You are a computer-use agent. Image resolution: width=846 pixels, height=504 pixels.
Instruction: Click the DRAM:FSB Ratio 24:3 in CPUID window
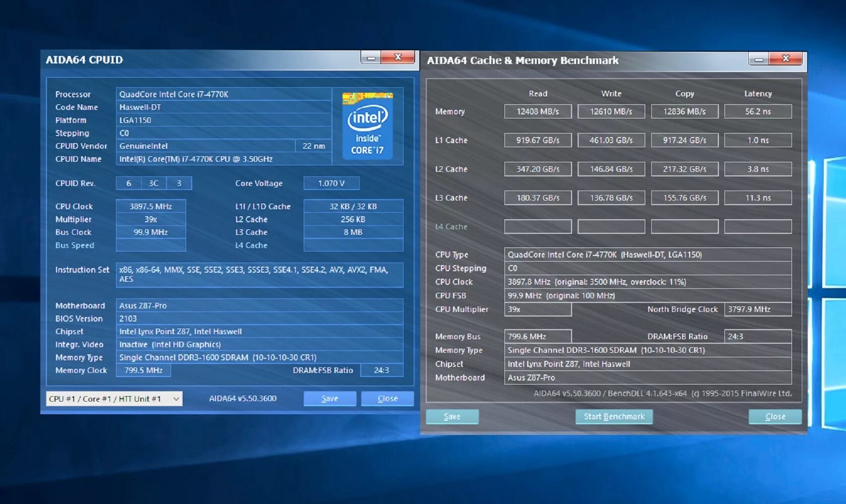point(382,370)
